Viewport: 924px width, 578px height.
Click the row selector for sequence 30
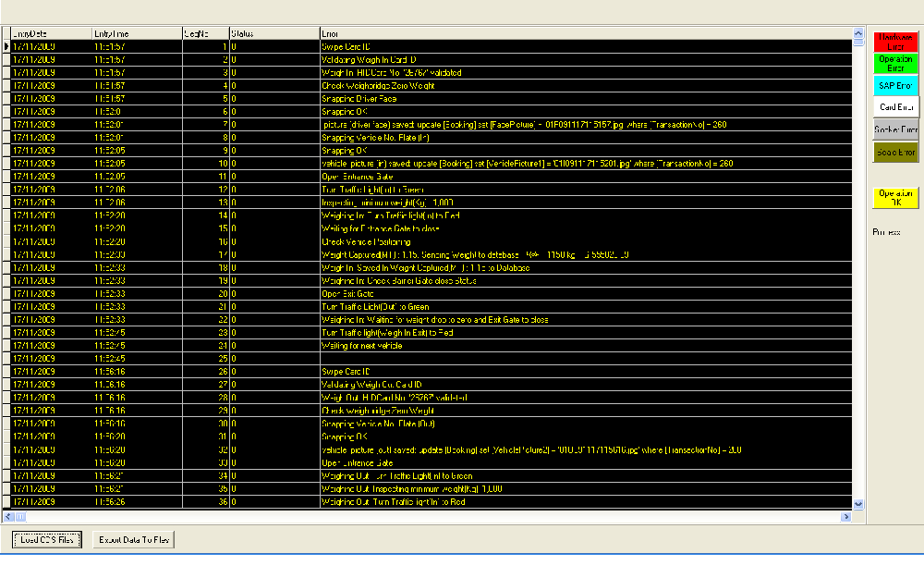pyautogui.click(x=6, y=424)
